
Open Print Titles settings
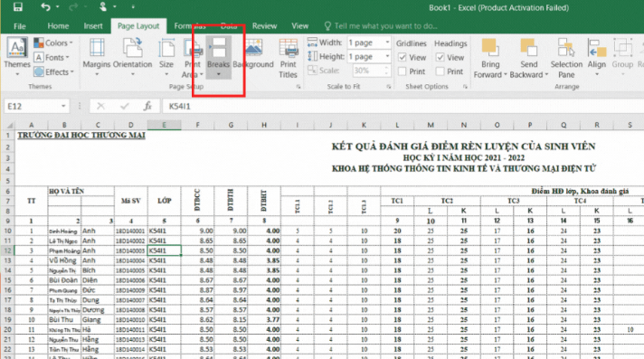288,58
